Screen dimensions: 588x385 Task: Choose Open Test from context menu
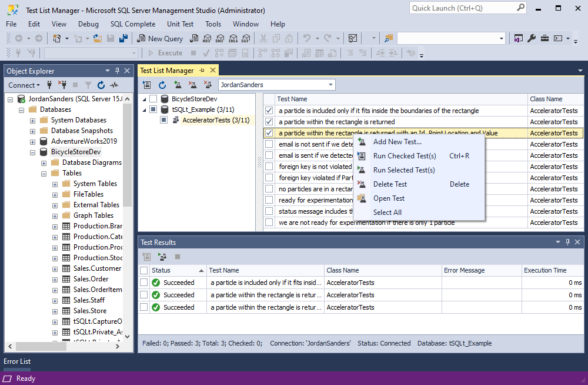(x=419, y=198)
